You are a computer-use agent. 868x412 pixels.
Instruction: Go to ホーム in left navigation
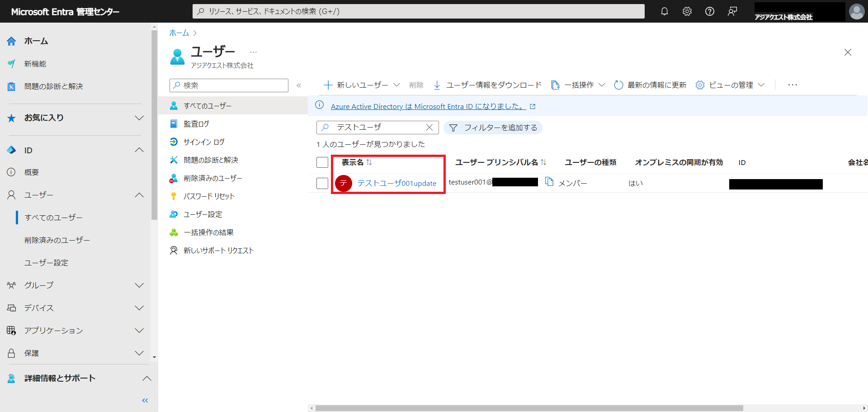click(x=36, y=41)
